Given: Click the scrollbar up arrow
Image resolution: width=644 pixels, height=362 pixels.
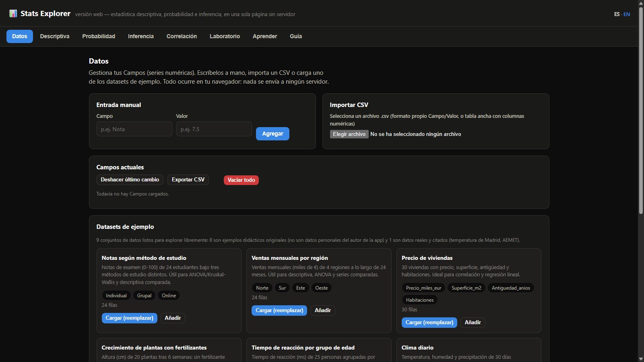Looking at the screenshot, I should coord(641,3).
